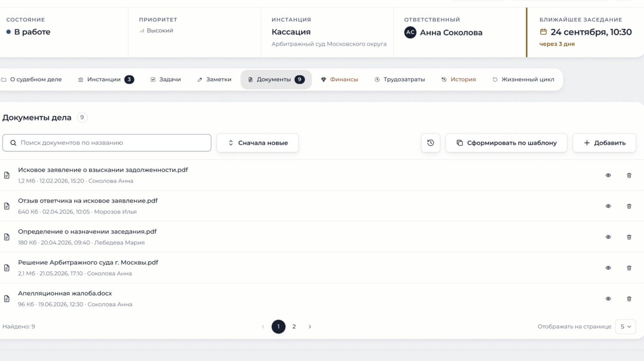Open the Трудозатраты tab
644x361 pixels.
tap(400, 80)
